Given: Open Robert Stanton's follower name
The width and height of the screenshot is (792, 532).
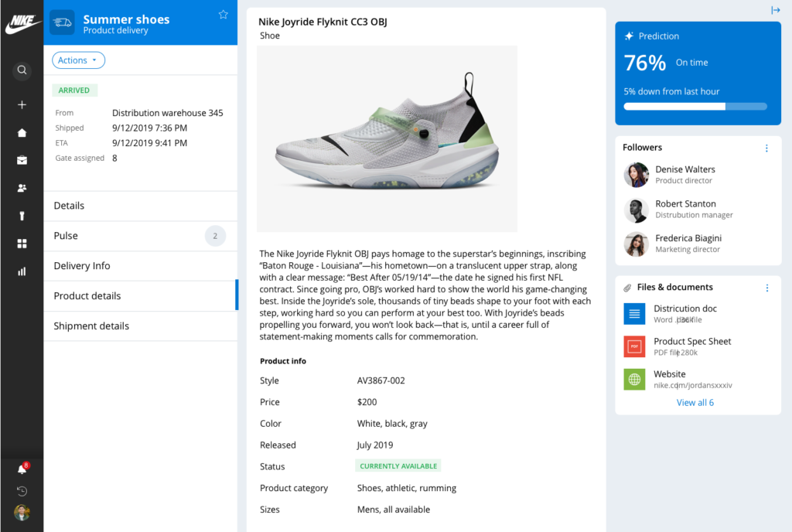Looking at the screenshot, I should pos(685,203).
